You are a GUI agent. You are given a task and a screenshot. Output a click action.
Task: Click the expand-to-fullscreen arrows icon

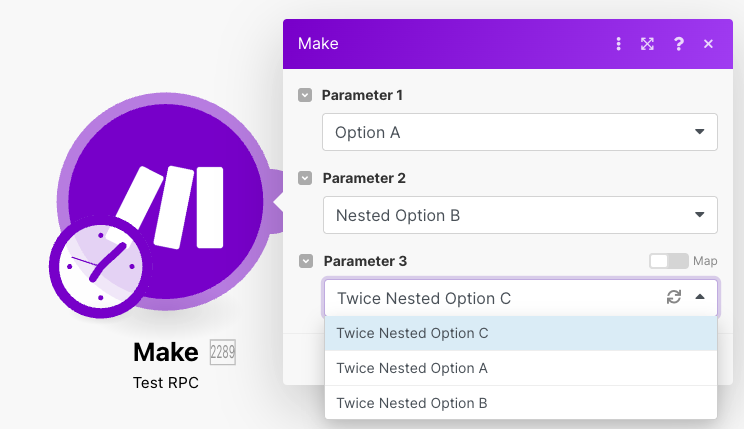click(648, 44)
